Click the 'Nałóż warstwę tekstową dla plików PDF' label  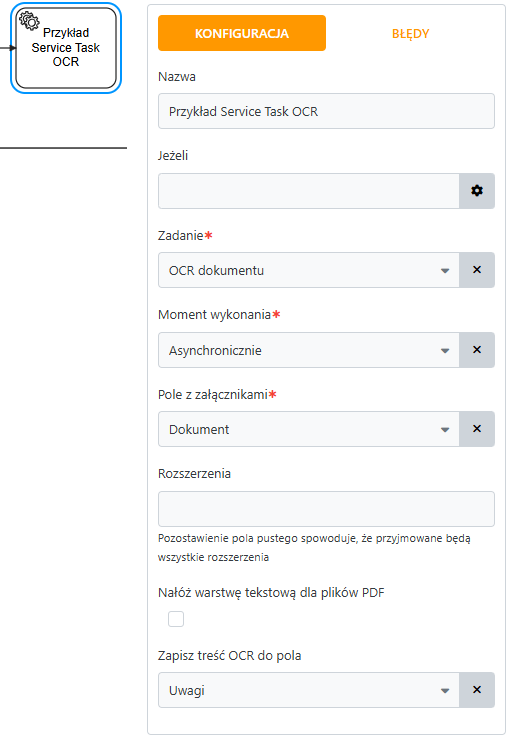coord(271,593)
